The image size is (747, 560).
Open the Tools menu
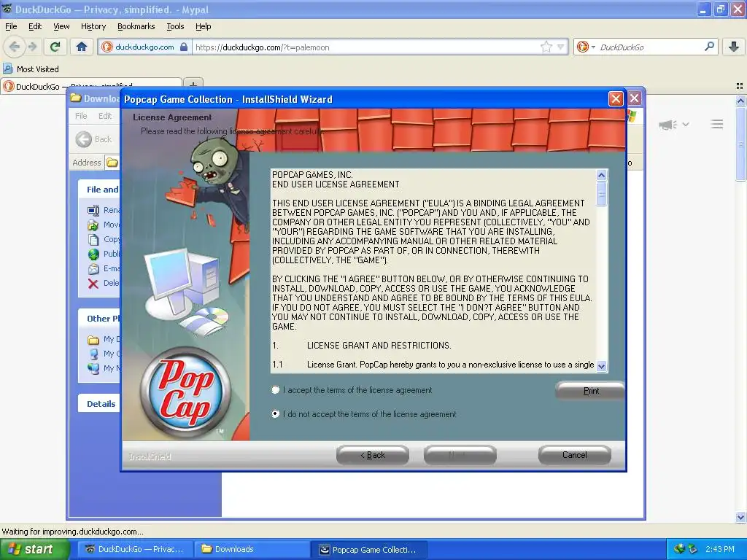(x=175, y=26)
